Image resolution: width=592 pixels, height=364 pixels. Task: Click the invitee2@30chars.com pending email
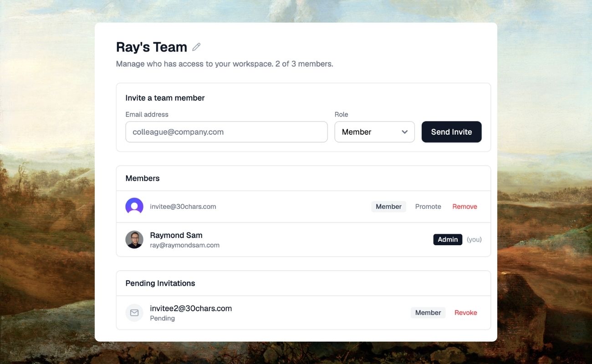tap(191, 308)
